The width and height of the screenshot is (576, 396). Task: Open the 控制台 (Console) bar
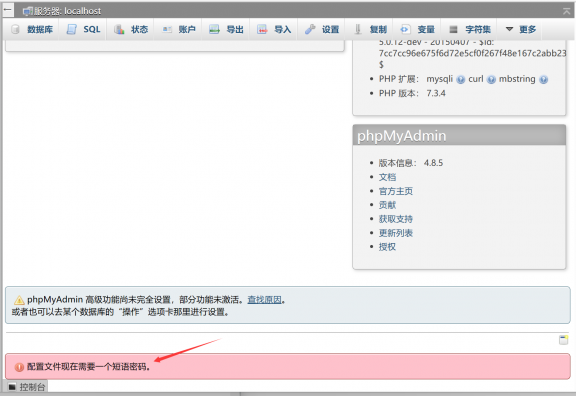click(x=27, y=387)
